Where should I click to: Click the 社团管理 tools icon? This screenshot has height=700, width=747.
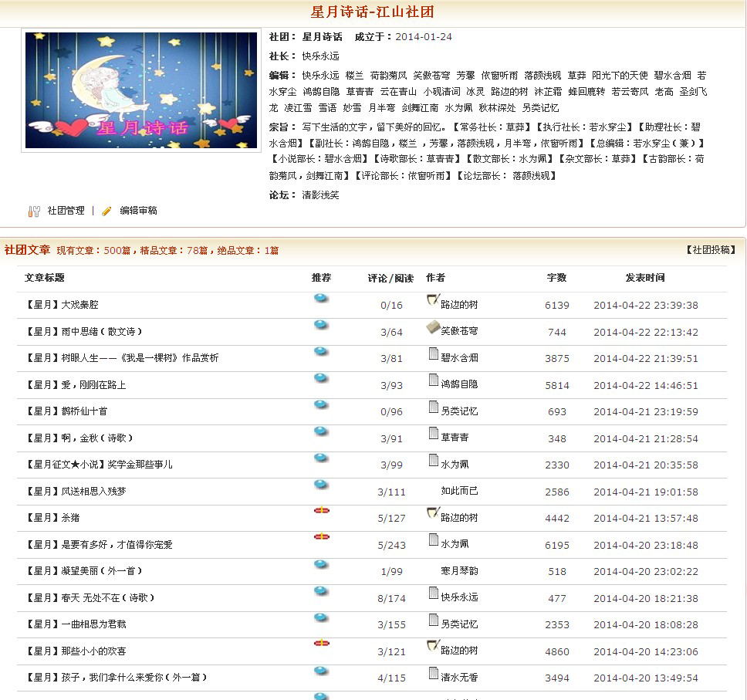tap(34, 211)
